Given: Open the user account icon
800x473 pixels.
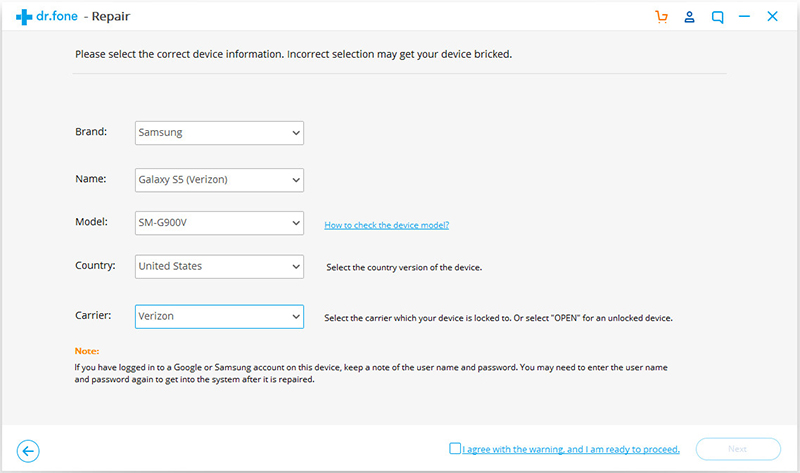Looking at the screenshot, I should pyautogui.click(x=689, y=17).
